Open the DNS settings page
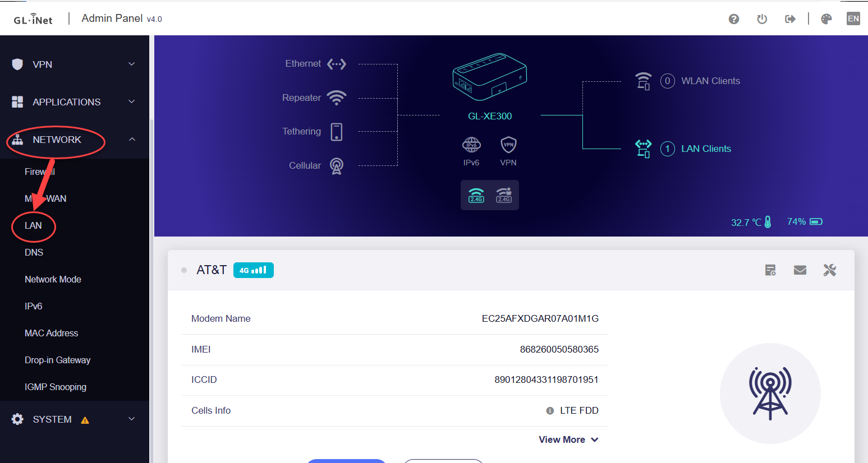Screen dimensions: 868x463 34,252
